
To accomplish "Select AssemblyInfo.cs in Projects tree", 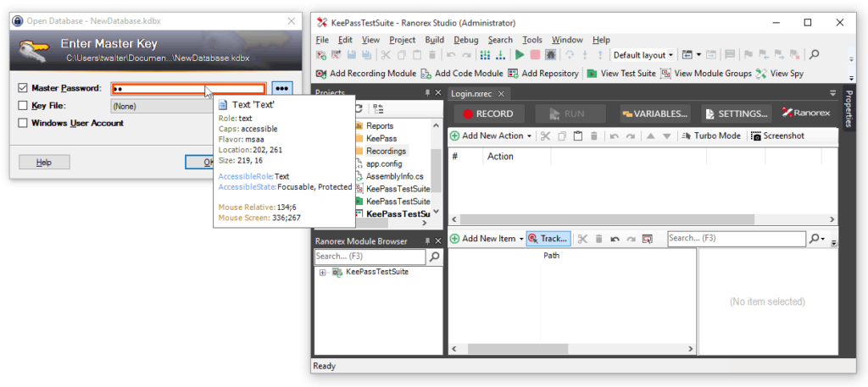I will click(394, 176).
